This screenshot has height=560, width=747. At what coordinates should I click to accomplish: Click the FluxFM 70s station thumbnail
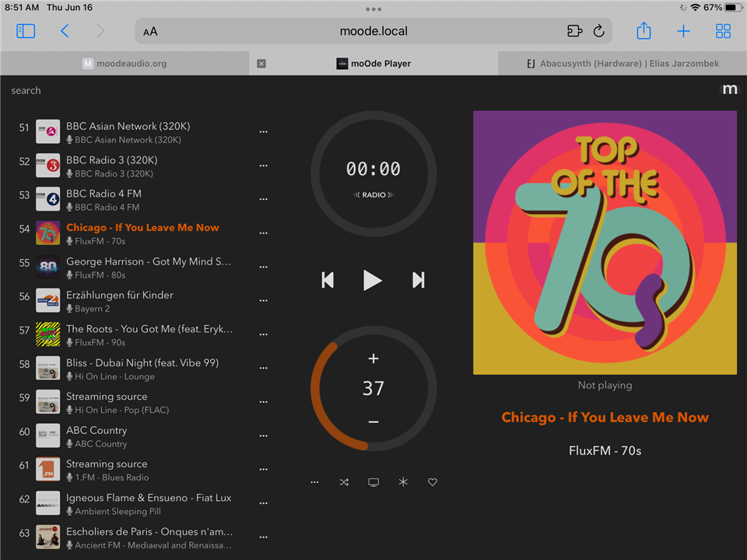point(48,233)
